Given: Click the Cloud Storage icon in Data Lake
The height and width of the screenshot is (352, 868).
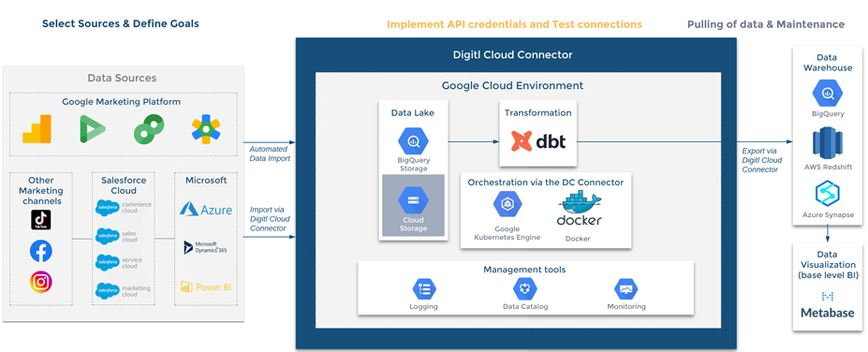Looking at the screenshot, I should (413, 200).
